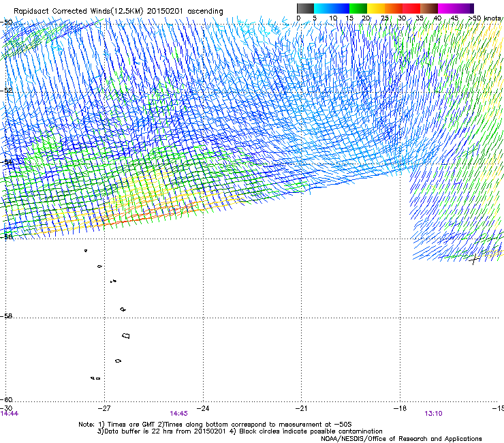Select the dark purple 45-50 knots swatch
The height and width of the screenshot is (443, 504).
coord(464,8)
